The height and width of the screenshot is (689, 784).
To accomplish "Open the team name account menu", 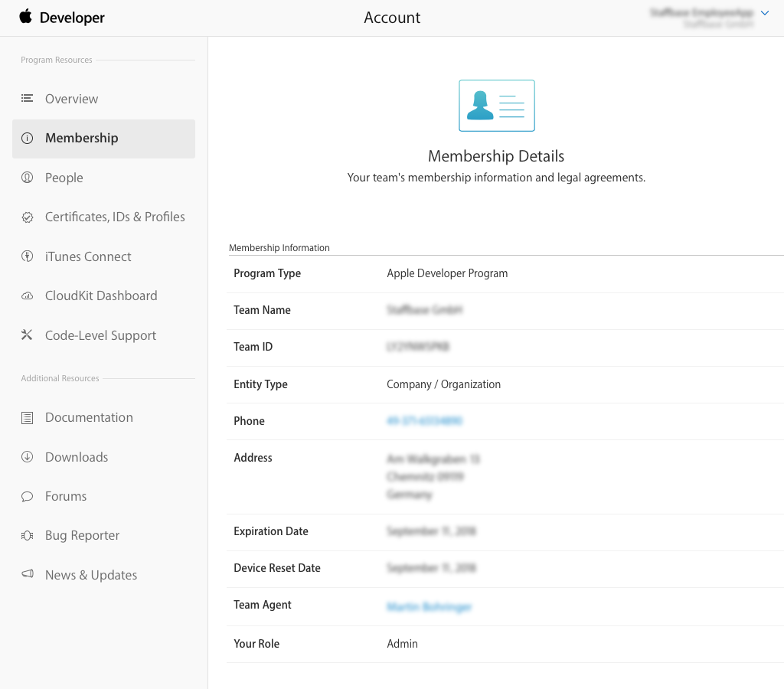I will 701,18.
